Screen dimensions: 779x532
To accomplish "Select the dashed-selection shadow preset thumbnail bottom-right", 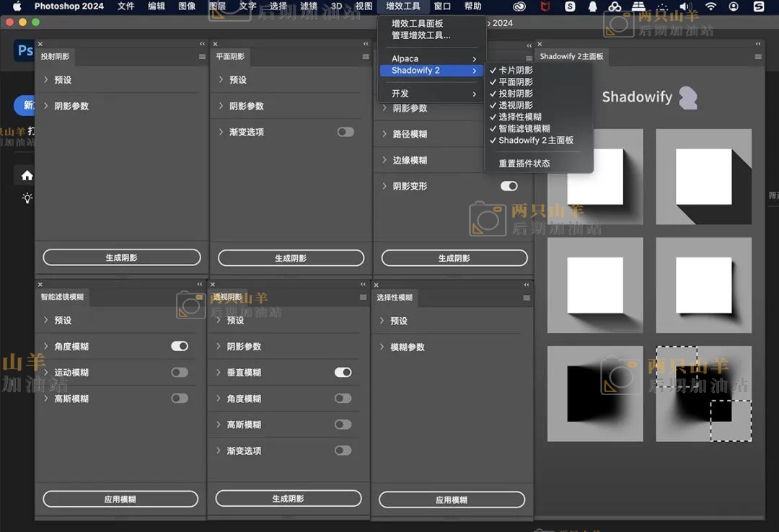I will (x=703, y=394).
